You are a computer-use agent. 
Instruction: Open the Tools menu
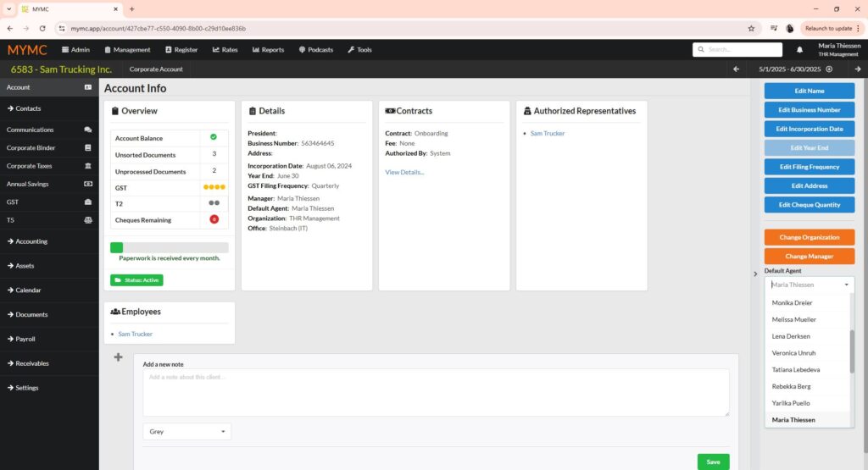point(359,50)
